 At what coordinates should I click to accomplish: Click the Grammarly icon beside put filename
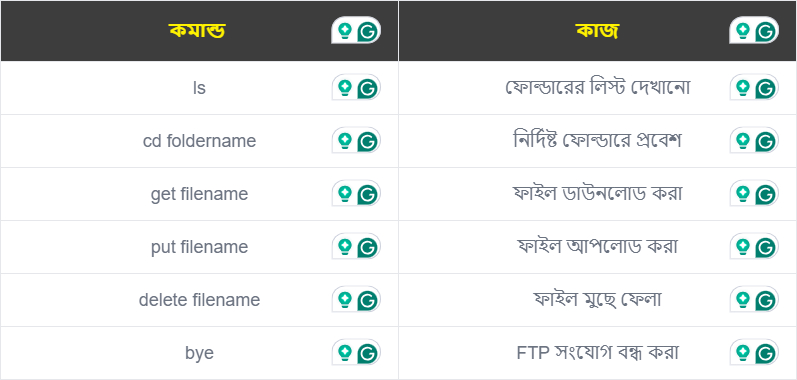369,247
